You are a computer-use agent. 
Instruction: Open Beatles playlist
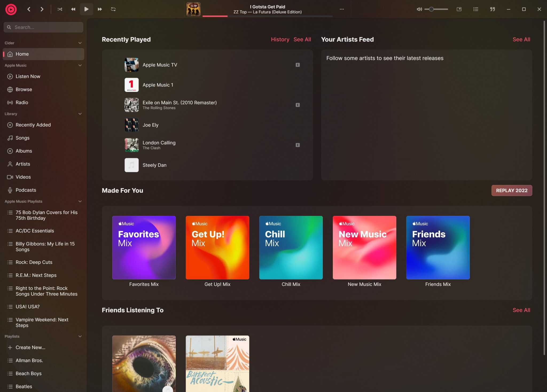click(43, 387)
